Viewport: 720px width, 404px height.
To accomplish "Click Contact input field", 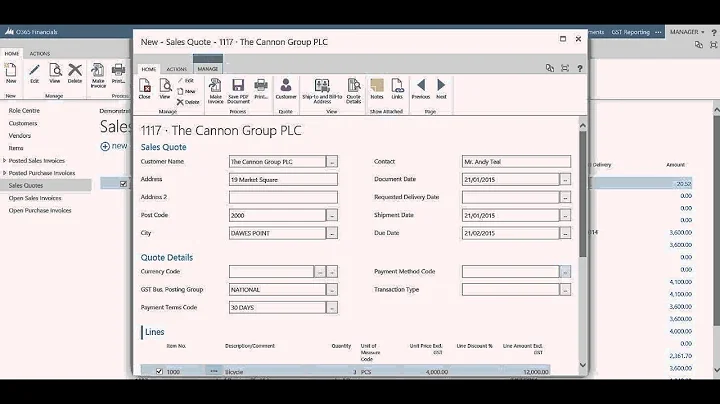I will 516,162.
